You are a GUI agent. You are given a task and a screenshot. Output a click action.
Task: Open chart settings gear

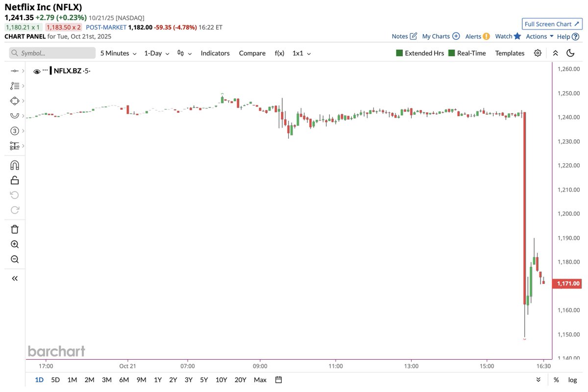coord(538,53)
